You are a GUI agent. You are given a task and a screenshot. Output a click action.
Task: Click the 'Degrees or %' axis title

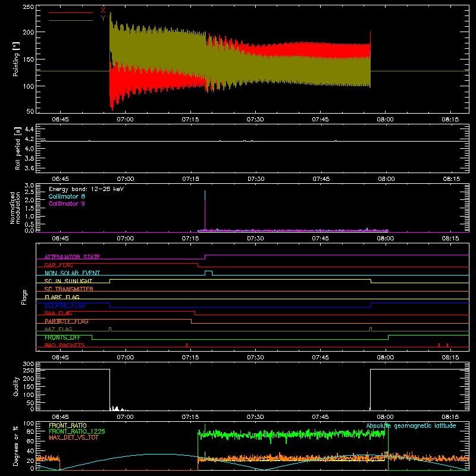pos(16,446)
